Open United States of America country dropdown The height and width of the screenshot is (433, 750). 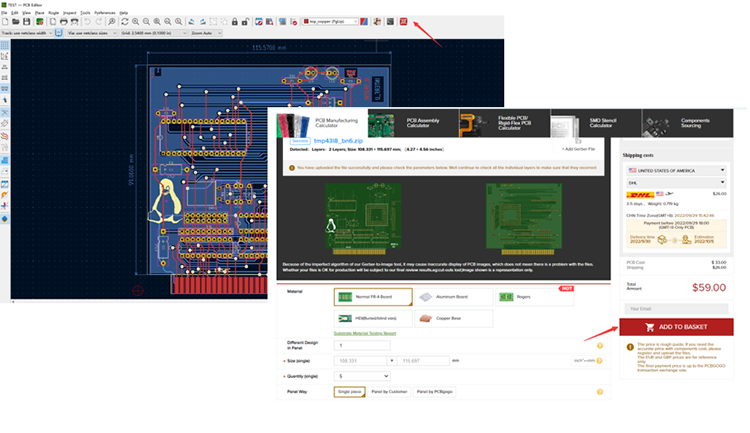click(x=676, y=170)
